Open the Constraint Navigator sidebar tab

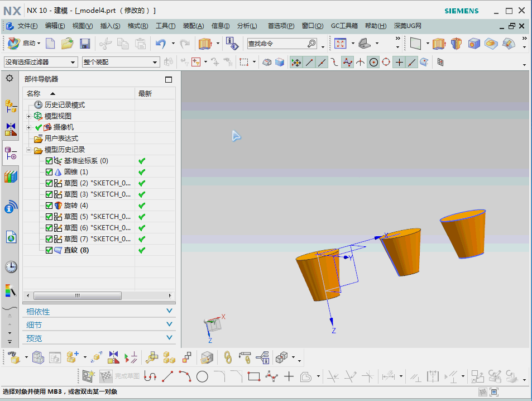[11, 130]
